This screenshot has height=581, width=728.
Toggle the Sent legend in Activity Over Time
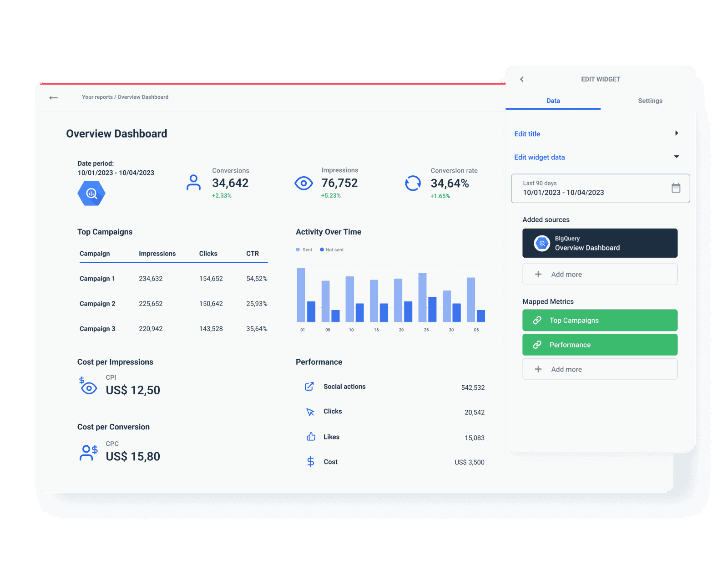pyautogui.click(x=304, y=250)
